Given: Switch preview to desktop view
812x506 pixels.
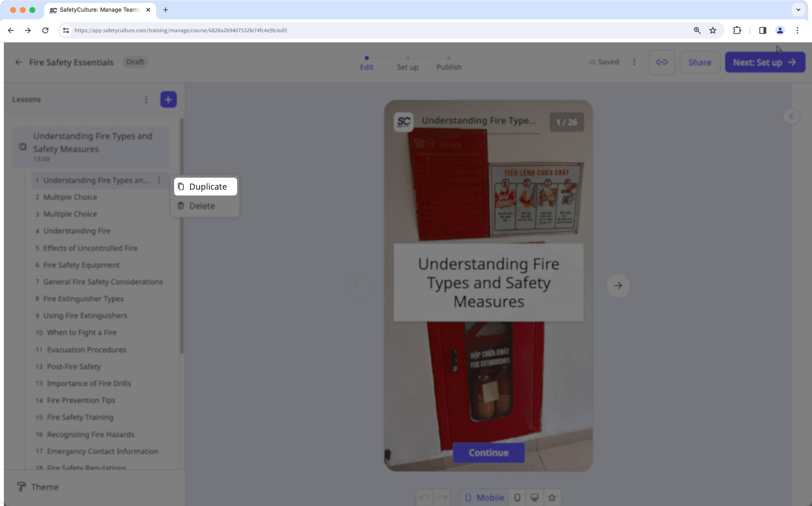Looking at the screenshot, I should (x=534, y=497).
